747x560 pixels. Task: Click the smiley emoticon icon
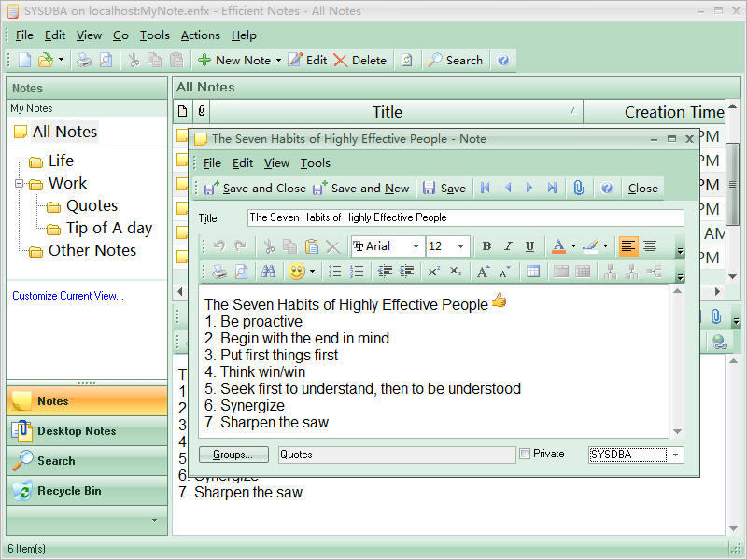point(296,272)
